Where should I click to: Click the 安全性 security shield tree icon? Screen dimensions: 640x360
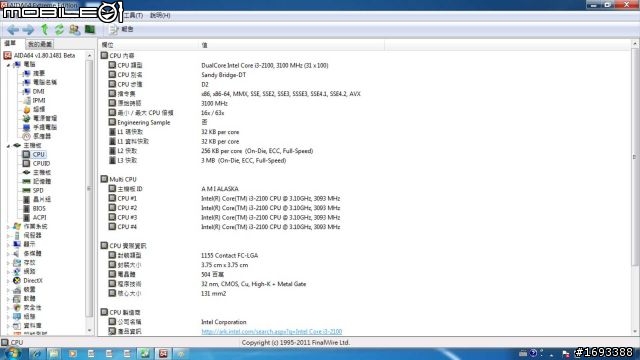point(17,308)
